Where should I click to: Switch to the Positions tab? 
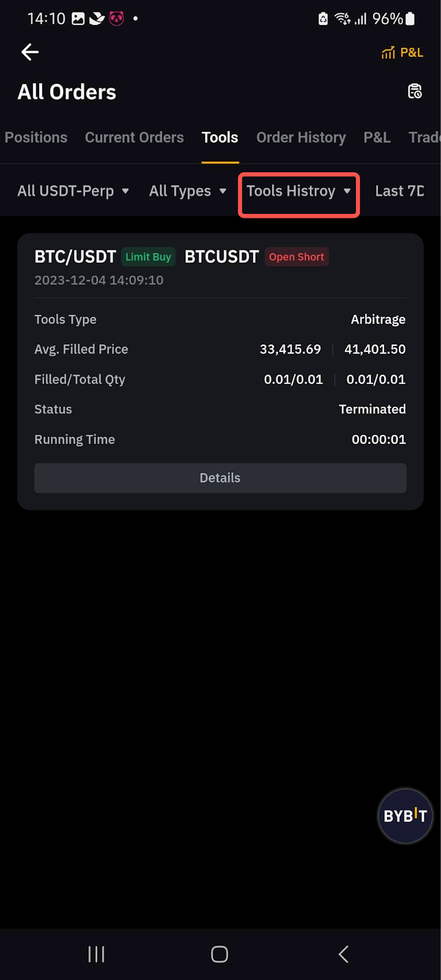point(36,137)
